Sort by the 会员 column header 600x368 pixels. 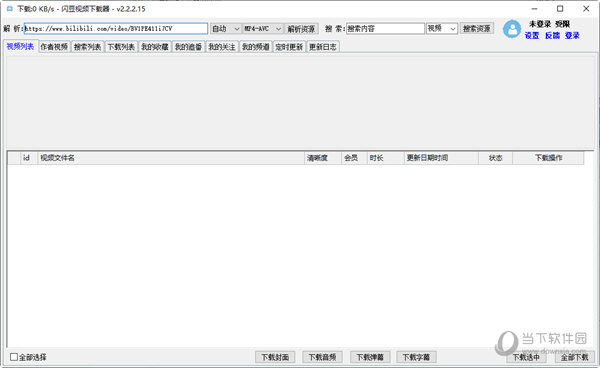(354, 158)
